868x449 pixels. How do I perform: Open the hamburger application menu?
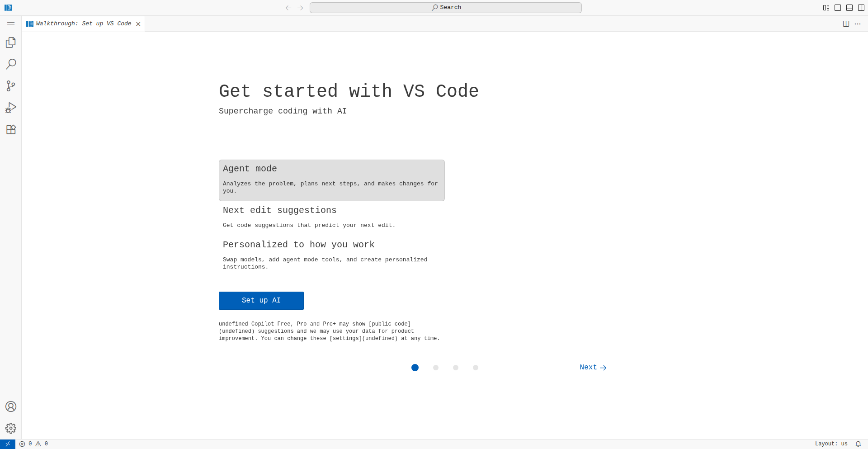11,24
